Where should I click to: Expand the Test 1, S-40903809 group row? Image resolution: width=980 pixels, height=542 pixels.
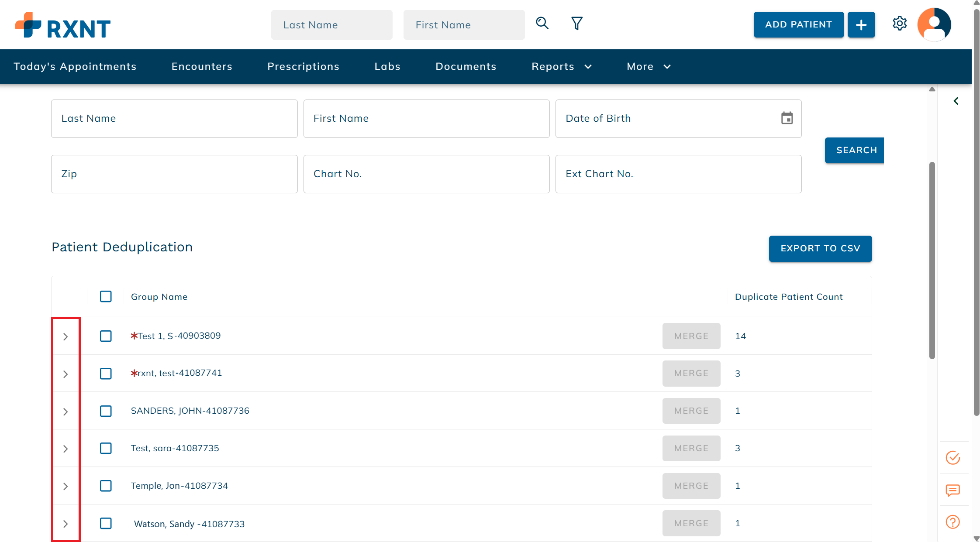click(x=66, y=336)
